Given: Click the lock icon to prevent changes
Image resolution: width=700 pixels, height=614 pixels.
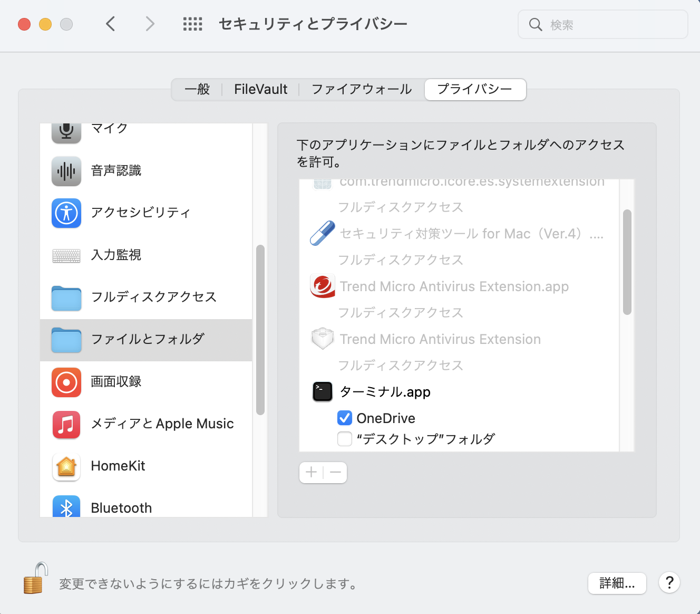Looking at the screenshot, I should 36,578.
